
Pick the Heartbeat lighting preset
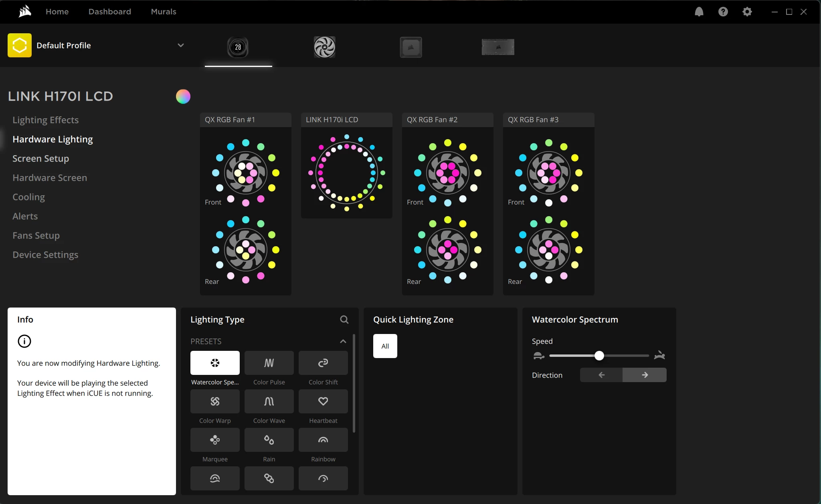323,401
